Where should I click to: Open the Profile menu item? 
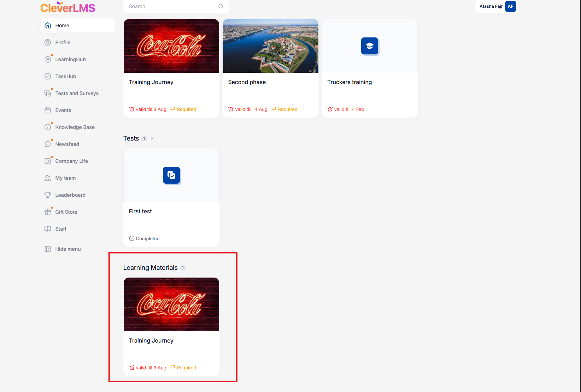point(78,42)
